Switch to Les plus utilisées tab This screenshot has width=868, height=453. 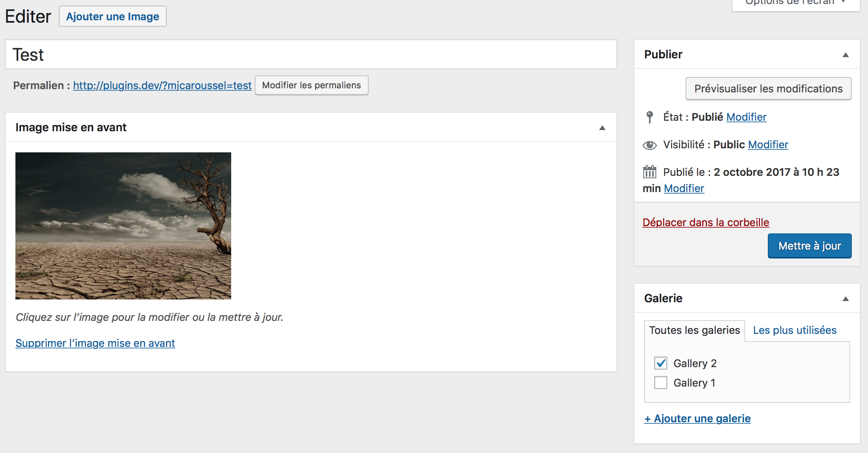pos(795,330)
